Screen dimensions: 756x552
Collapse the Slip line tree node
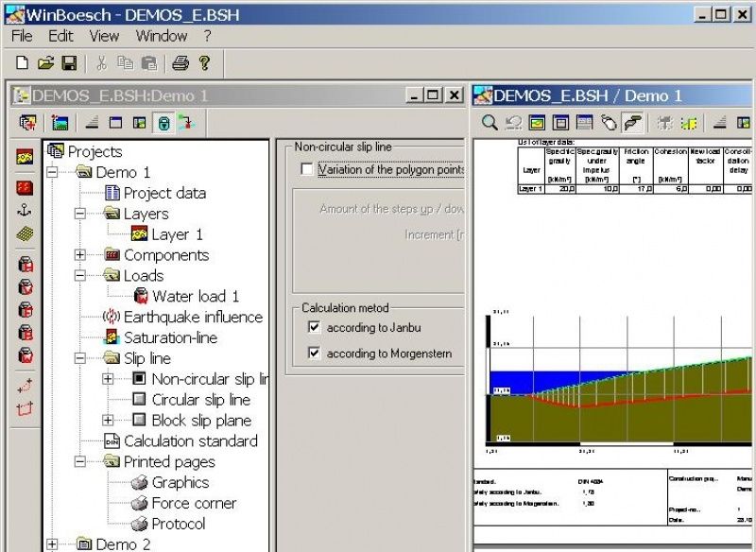[80, 357]
